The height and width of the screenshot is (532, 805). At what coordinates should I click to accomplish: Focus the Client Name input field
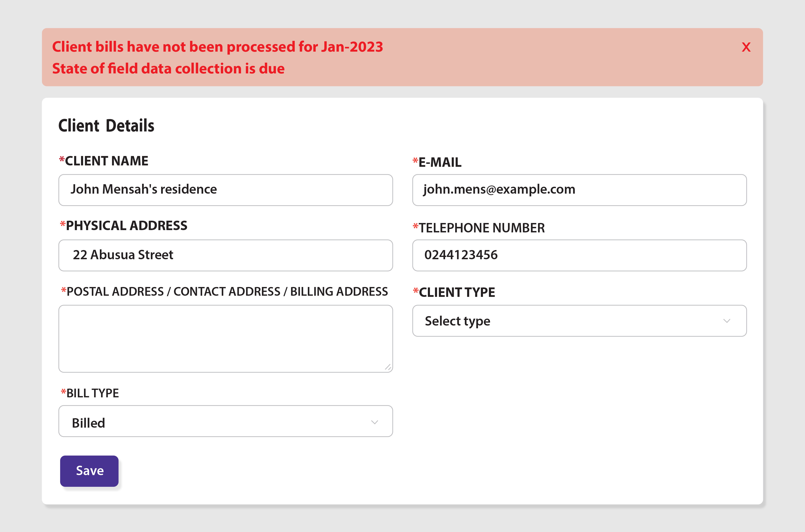225,190
